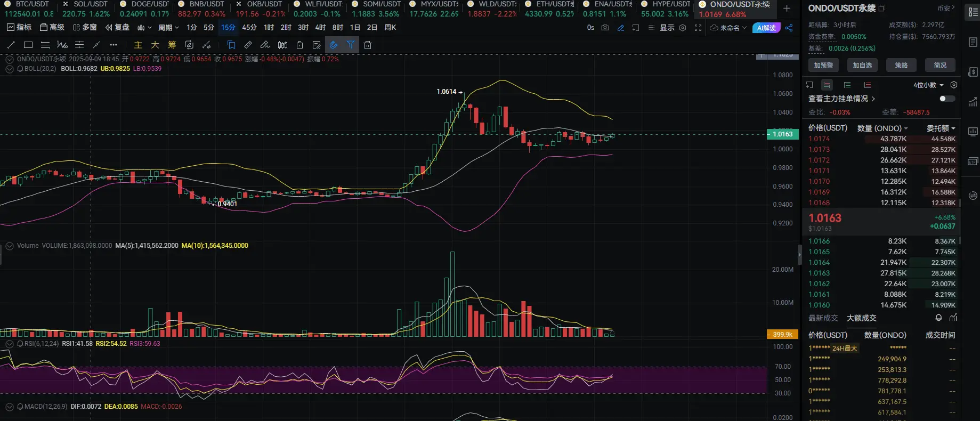
Task: Open the 指标 indicators menu
Action: click(19, 28)
